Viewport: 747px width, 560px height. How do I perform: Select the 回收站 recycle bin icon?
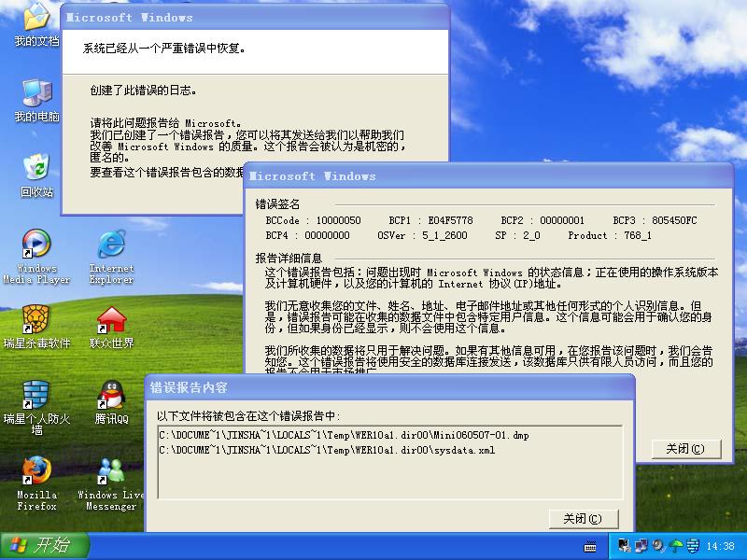tap(36, 175)
